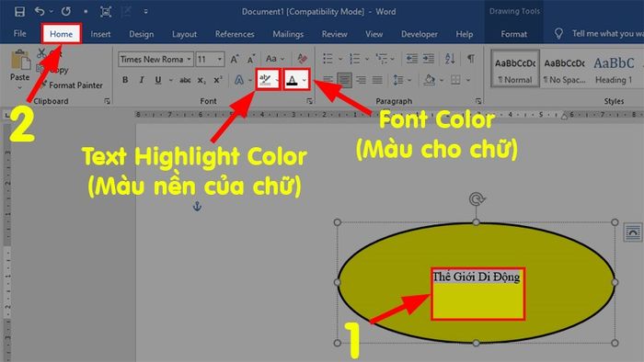Toggle Strikethrough formatting
Image resolution: width=644 pixels, height=362 pixels.
coord(185,80)
